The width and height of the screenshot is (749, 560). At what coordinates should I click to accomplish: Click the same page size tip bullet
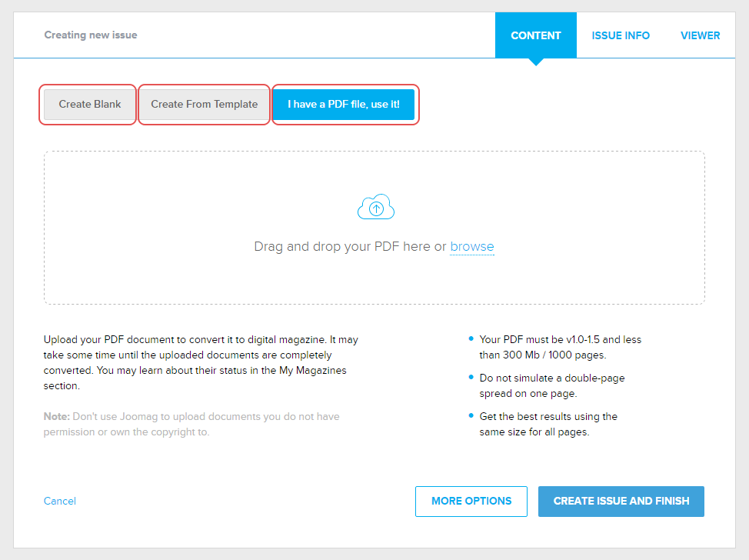point(548,424)
